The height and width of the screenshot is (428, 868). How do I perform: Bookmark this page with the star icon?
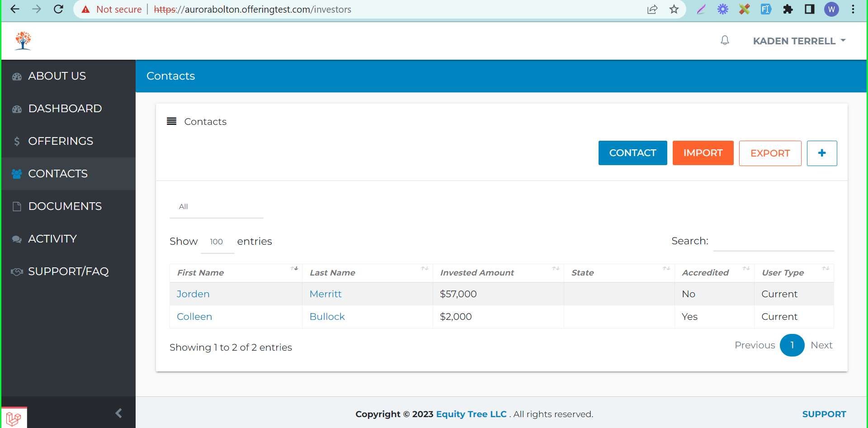(x=674, y=10)
